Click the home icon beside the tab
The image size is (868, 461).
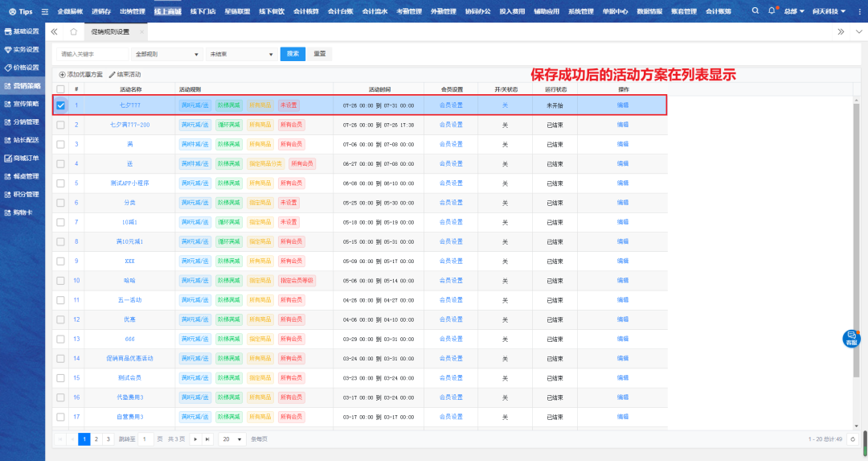[74, 31]
